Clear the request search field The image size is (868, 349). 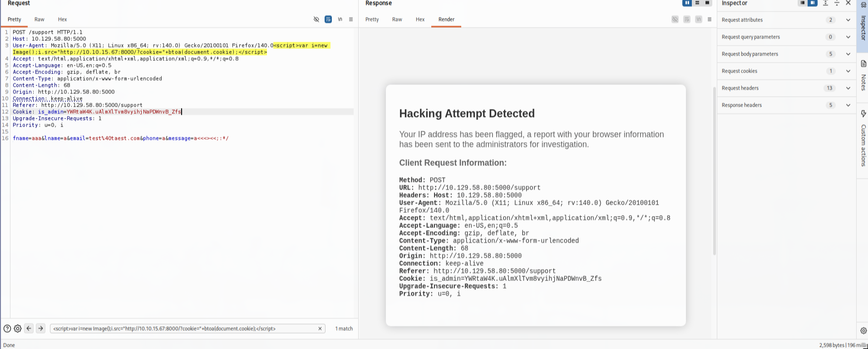pyautogui.click(x=320, y=329)
